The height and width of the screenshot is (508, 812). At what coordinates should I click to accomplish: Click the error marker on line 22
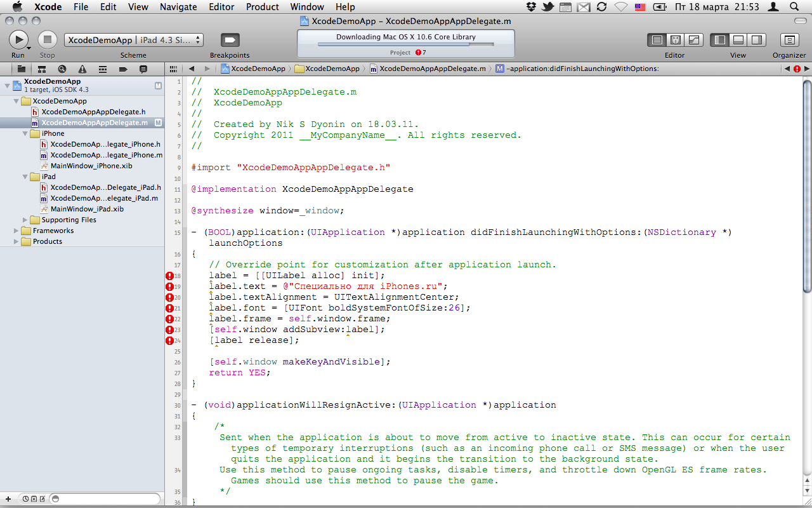tap(169, 319)
